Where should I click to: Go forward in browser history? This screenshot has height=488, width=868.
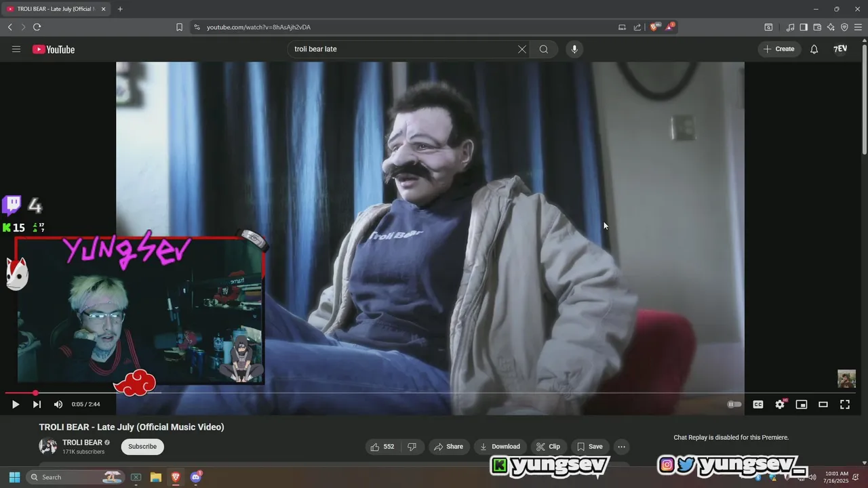click(x=23, y=27)
